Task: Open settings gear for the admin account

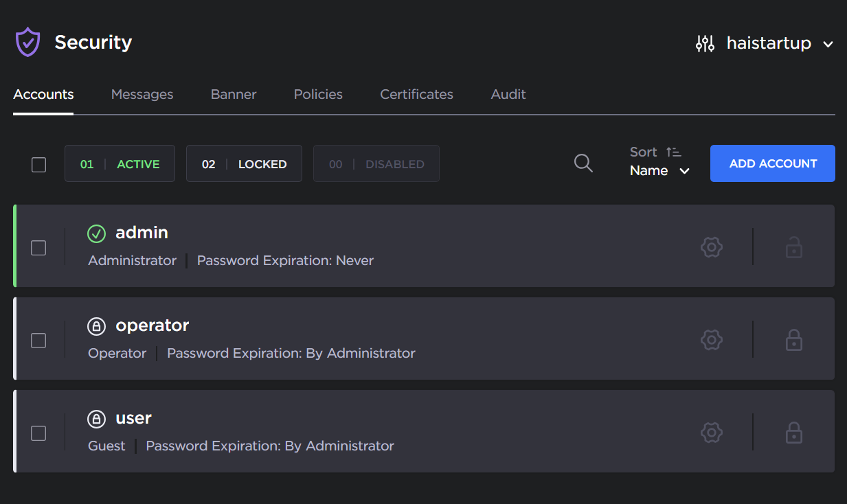Action: coord(711,247)
